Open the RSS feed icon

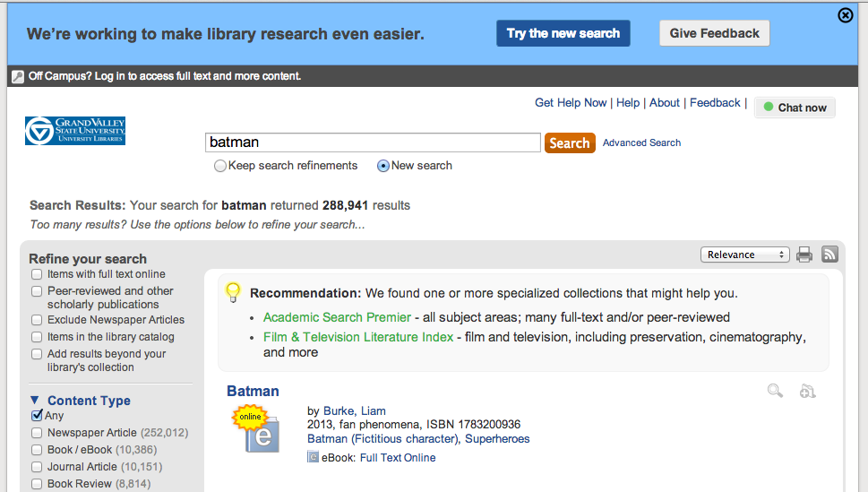coord(829,254)
